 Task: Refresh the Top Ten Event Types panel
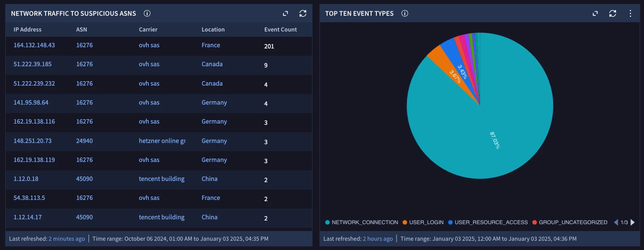[x=613, y=13]
